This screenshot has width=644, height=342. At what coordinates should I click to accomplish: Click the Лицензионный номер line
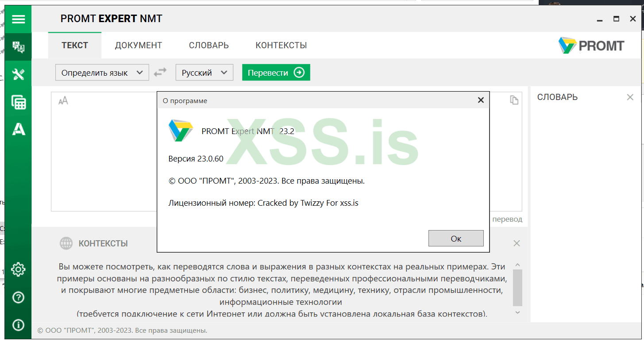263,203
